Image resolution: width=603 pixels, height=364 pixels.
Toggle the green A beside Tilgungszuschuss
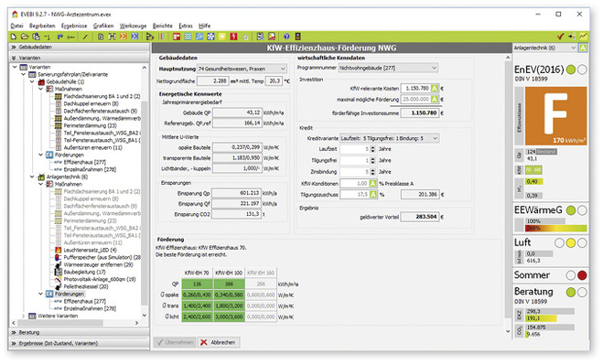(373, 195)
